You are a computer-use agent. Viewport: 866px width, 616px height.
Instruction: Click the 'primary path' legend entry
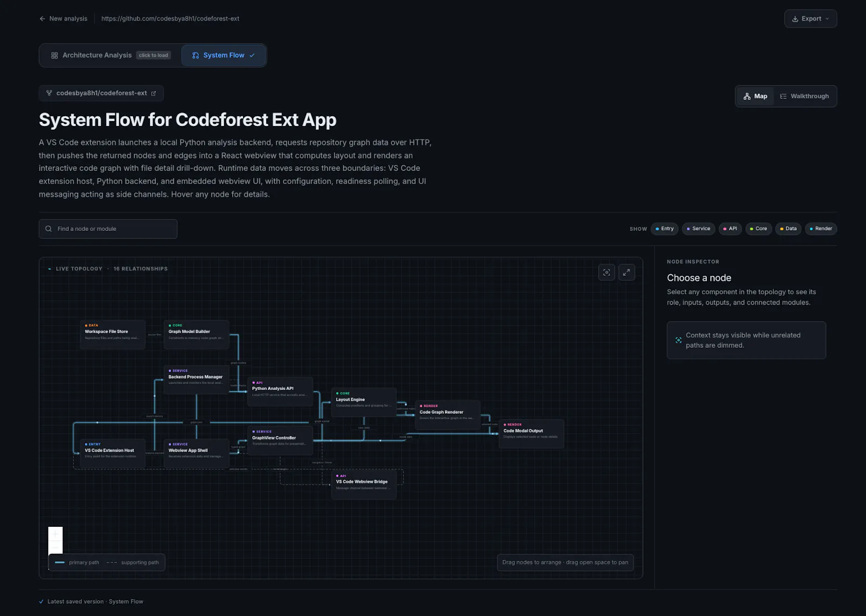pyautogui.click(x=77, y=562)
